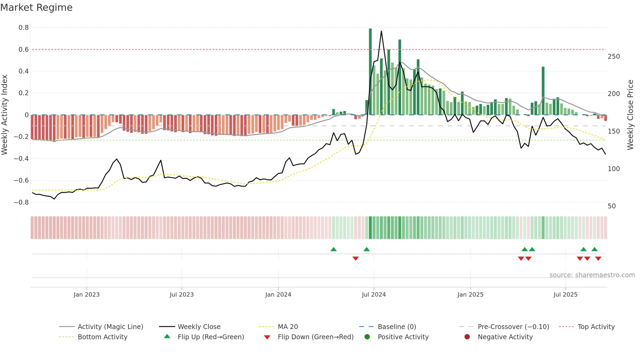The width and height of the screenshot is (644, 362).
Task: Click the dark green regime strip cell at Jul 2024
Action: coord(370,228)
